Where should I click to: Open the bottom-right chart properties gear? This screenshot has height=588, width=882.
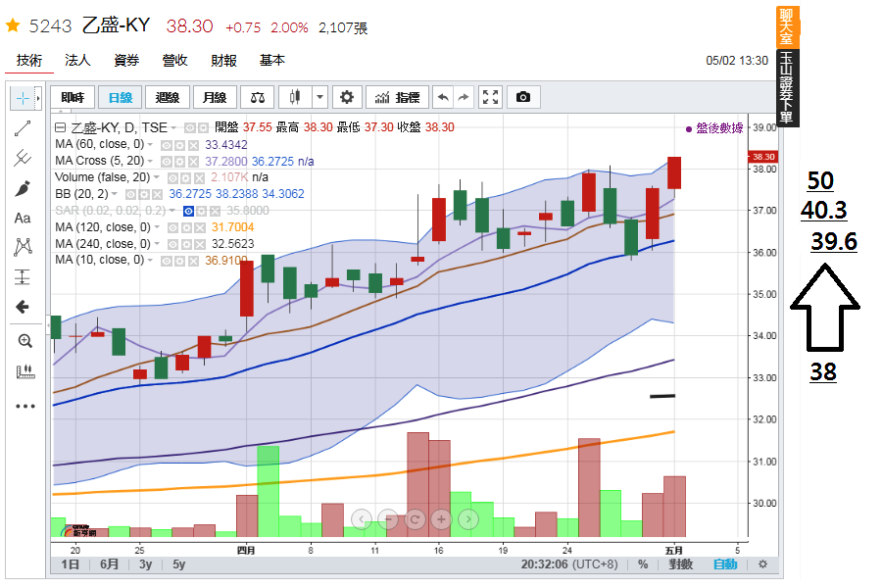click(x=762, y=563)
